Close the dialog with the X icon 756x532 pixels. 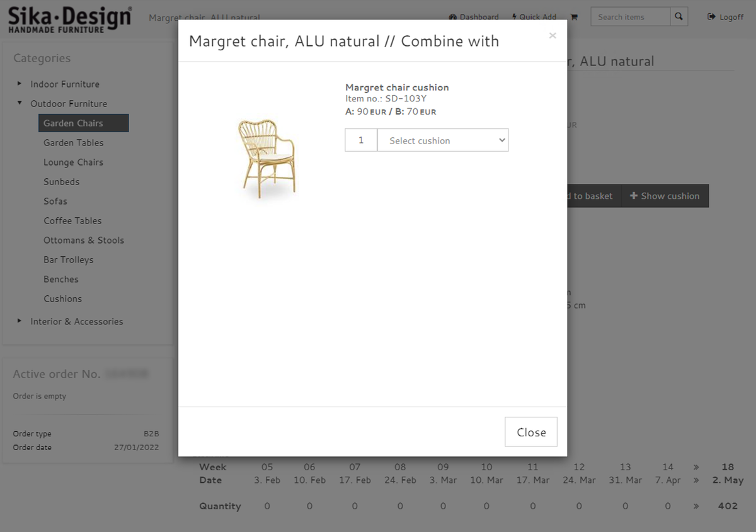[x=553, y=36]
